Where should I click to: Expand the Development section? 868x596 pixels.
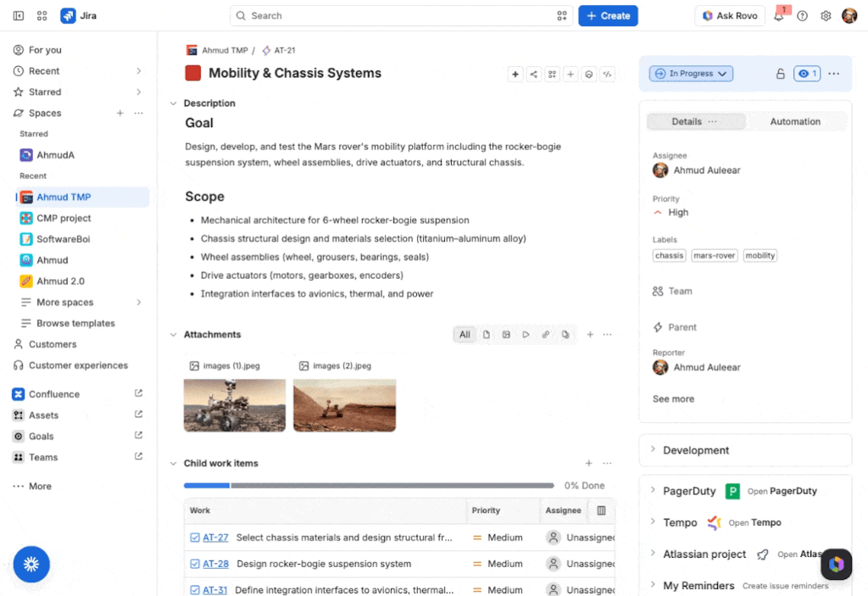click(x=745, y=450)
